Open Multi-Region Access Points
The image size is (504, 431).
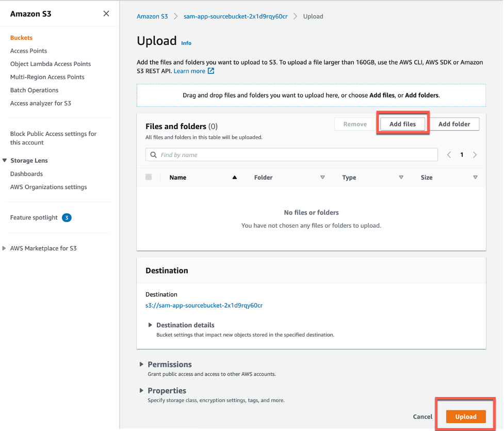(47, 77)
